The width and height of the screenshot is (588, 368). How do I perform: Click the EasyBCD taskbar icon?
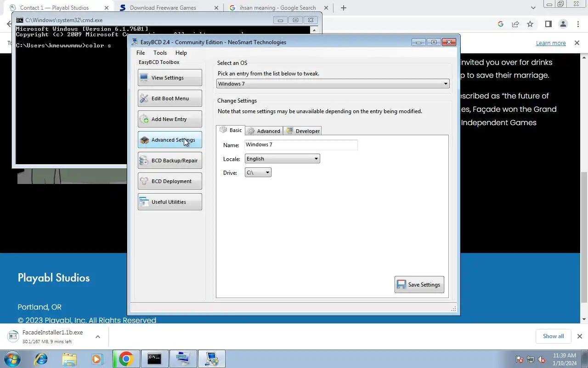pos(211,359)
